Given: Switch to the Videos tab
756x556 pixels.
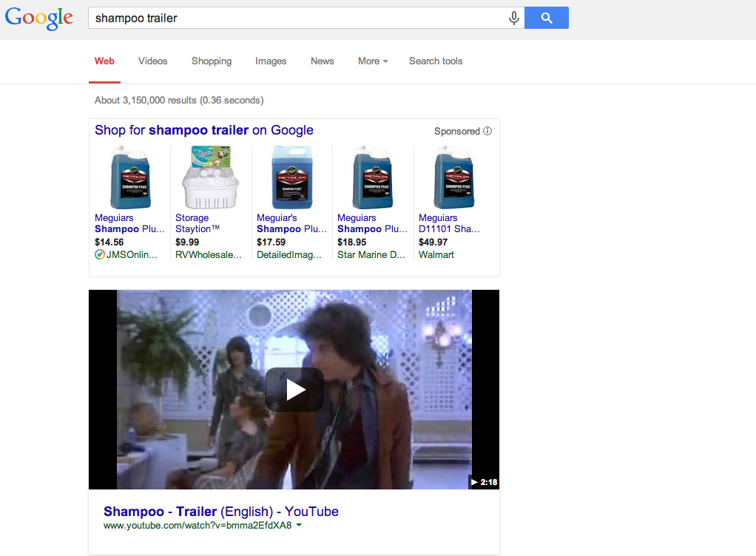Looking at the screenshot, I should 153,61.
